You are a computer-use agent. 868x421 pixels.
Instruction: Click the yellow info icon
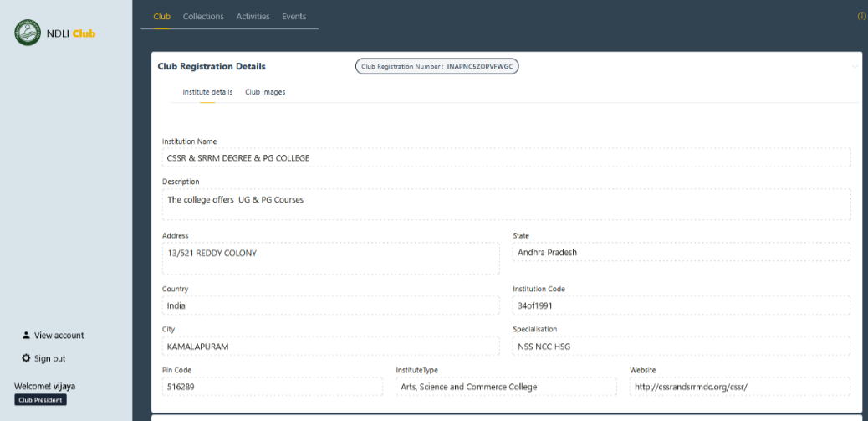861,17
